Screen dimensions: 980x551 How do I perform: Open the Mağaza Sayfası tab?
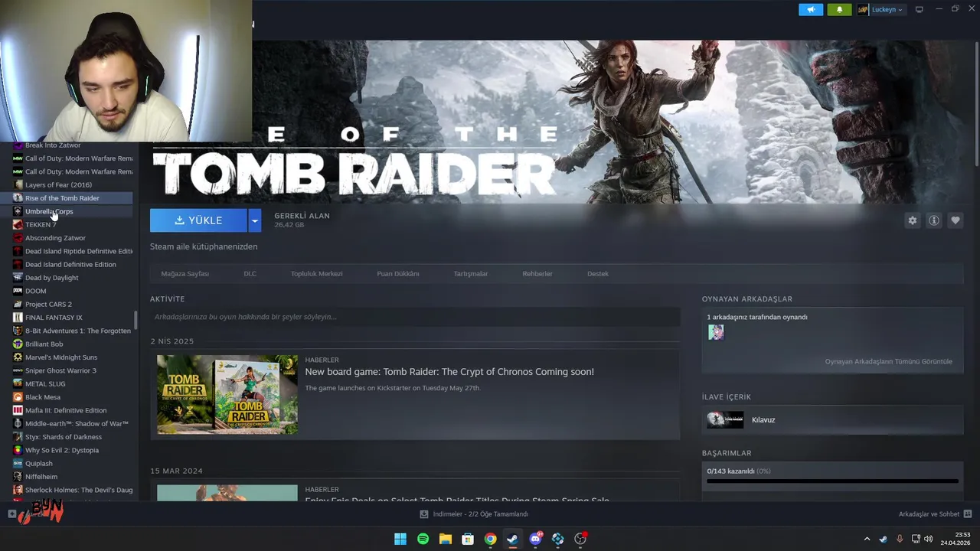pos(185,273)
